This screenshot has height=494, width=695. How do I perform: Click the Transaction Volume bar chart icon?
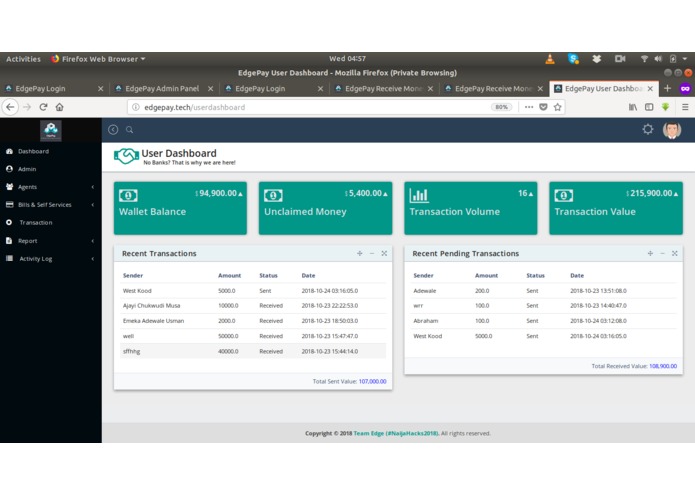(419, 195)
